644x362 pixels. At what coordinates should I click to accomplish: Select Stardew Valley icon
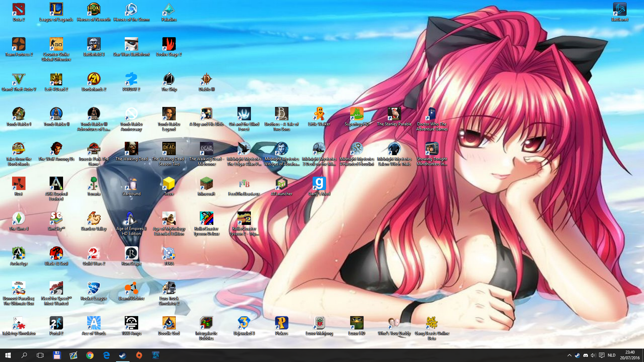tap(94, 221)
